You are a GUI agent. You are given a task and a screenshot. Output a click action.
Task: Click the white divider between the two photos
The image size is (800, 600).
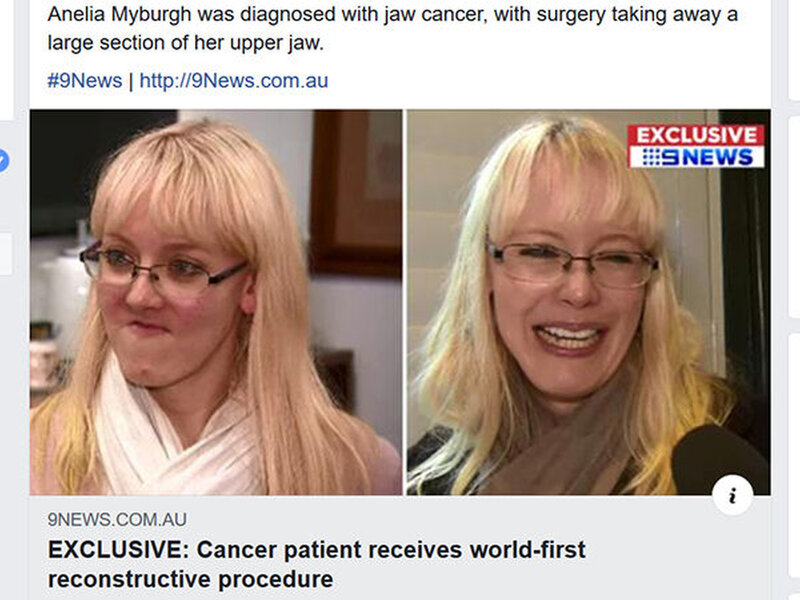405,302
